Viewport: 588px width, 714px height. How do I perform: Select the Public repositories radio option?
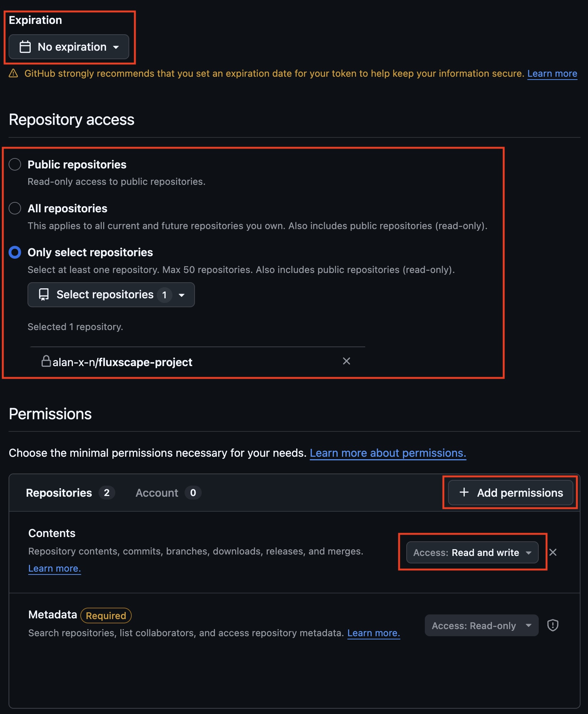(15, 164)
